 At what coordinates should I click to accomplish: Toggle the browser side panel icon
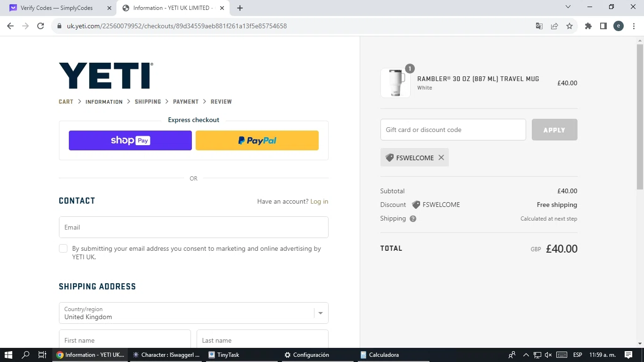coord(603,26)
